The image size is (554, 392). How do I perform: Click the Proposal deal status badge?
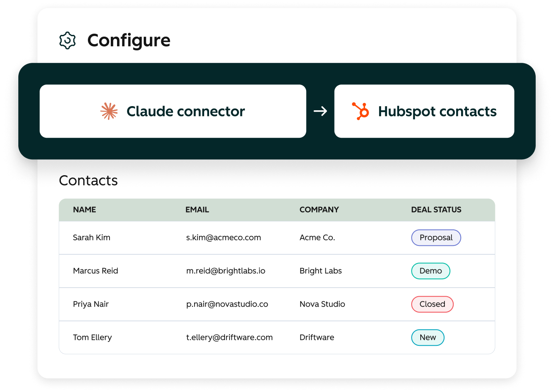[436, 238]
